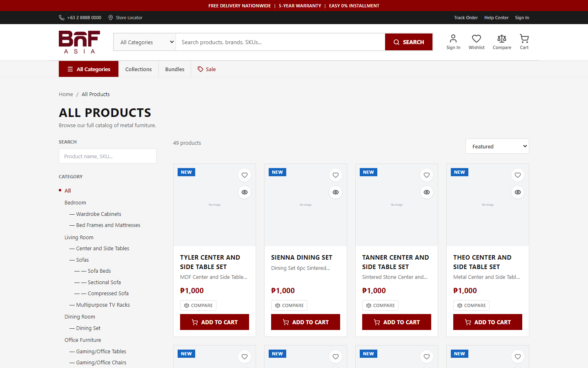Go to the Collections tab

pos(138,69)
